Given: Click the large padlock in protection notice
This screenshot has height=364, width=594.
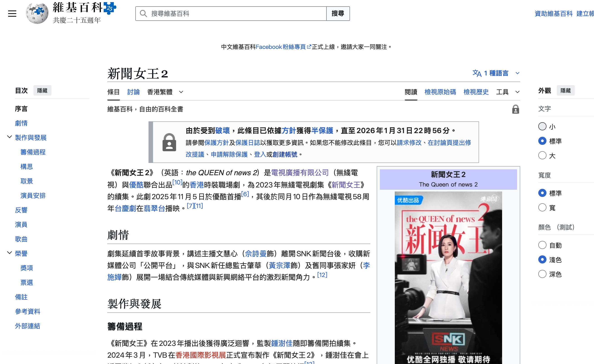Looking at the screenshot, I should 169,142.
